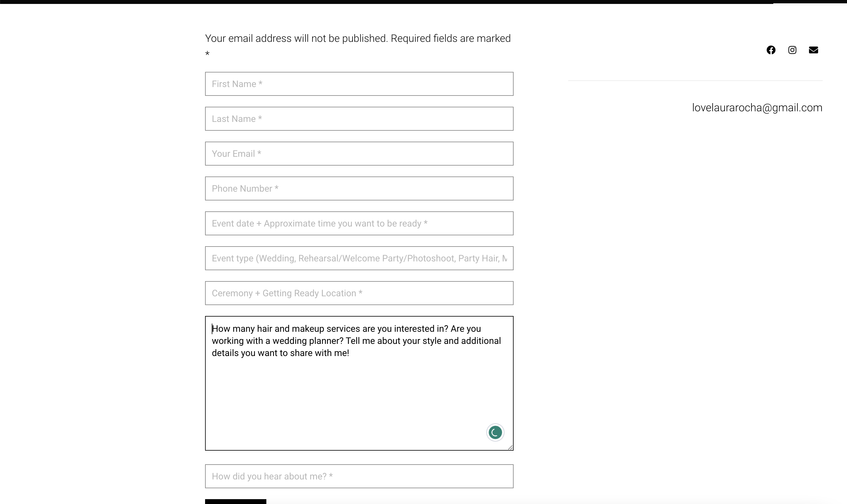Click the Facebook icon
The image size is (847, 504).
pyautogui.click(x=771, y=50)
